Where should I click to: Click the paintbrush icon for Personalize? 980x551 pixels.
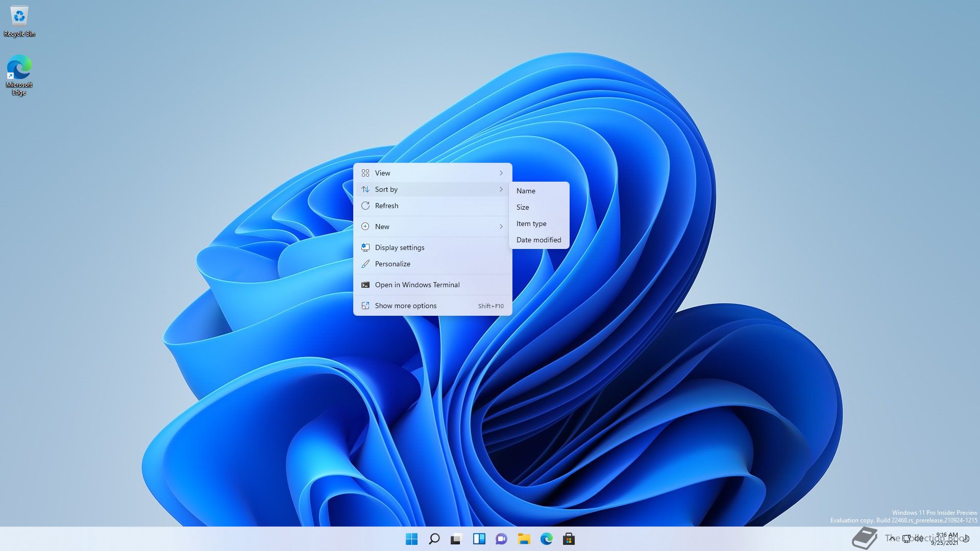coord(365,264)
